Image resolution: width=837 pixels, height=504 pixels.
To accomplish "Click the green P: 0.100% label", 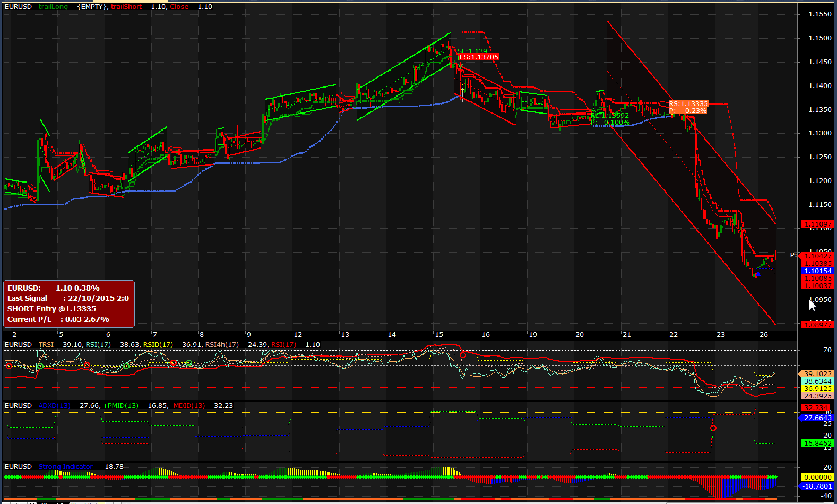I will [x=610, y=123].
